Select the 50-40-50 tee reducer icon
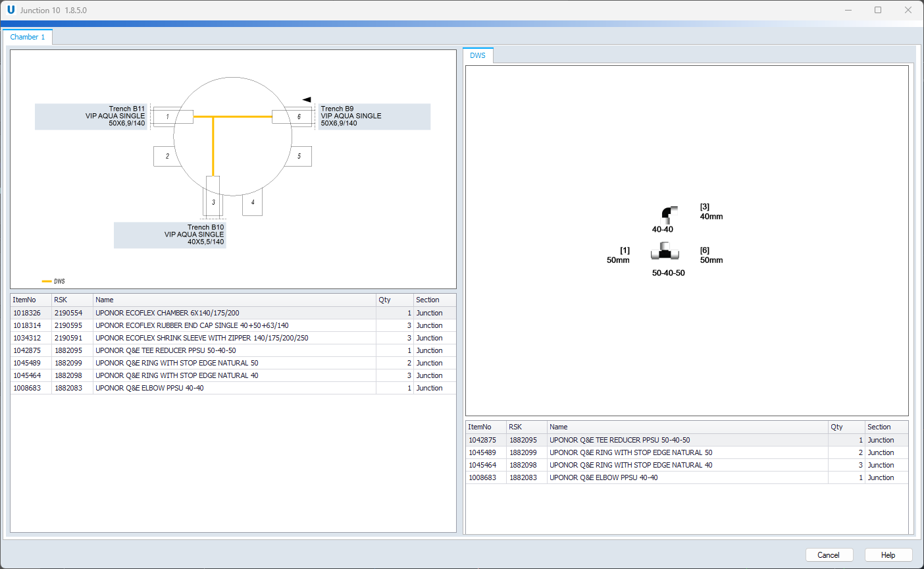This screenshot has width=924, height=569. coord(665,252)
